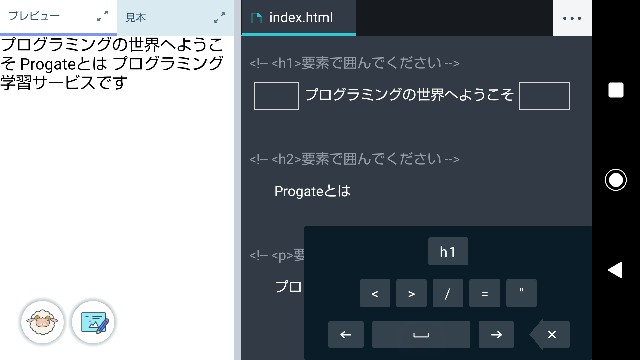Move cursor right with arrow key
Screen dimensions: 640x360
[x=496, y=335]
